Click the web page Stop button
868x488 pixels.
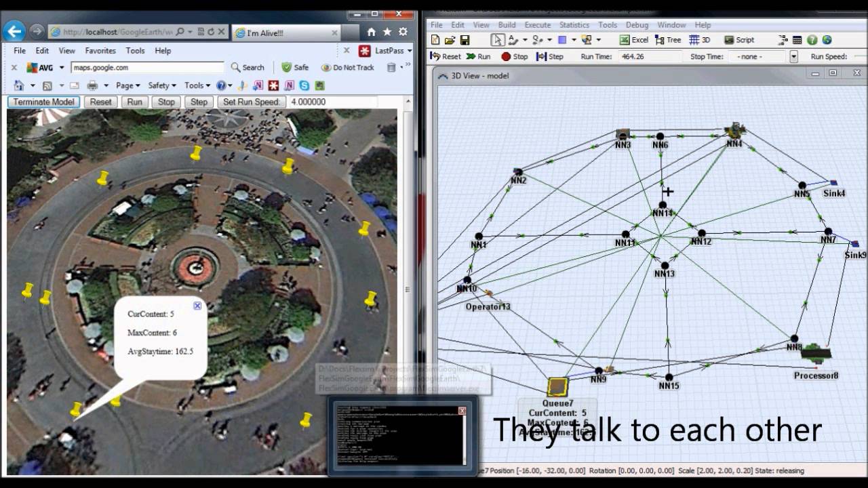[166, 102]
